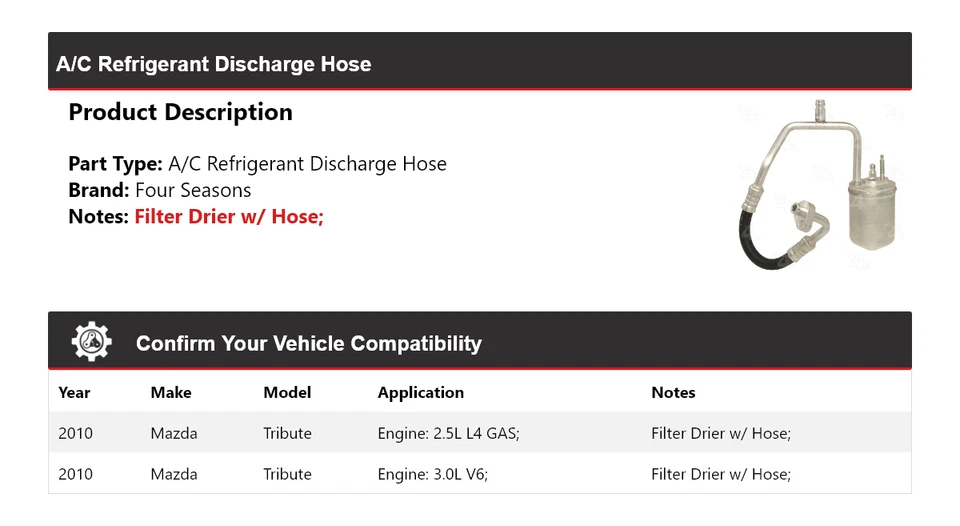Click Mazda in the 2.5L L4 row
The width and height of the screenshot is (960, 526).
coord(174,433)
